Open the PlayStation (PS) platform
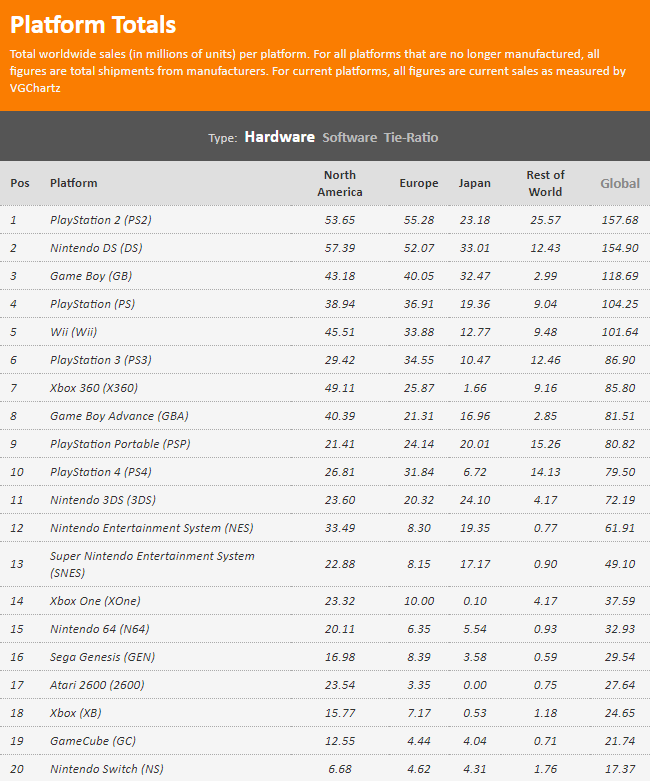 click(x=92, y=304)
